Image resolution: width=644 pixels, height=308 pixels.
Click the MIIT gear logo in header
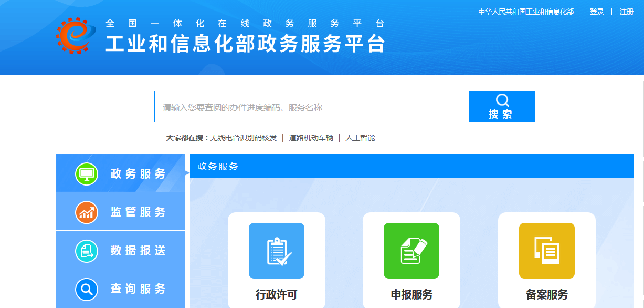76,35
